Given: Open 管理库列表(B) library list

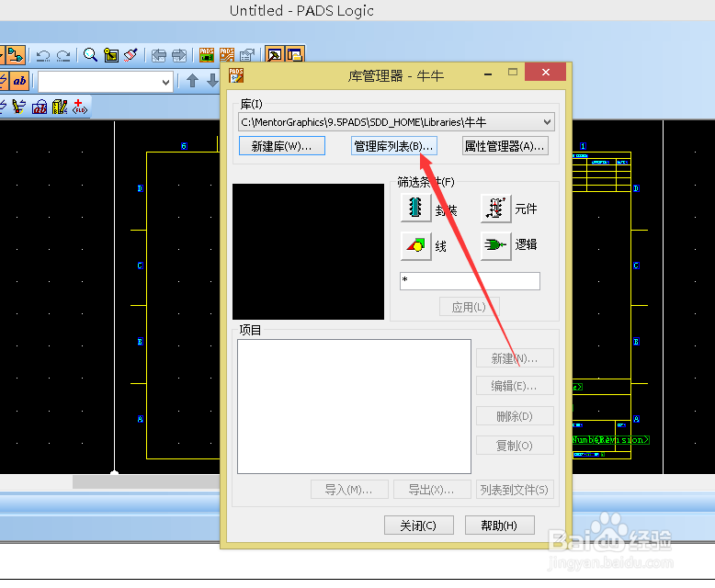Looking at the screenshot, I should pos(394,146).
